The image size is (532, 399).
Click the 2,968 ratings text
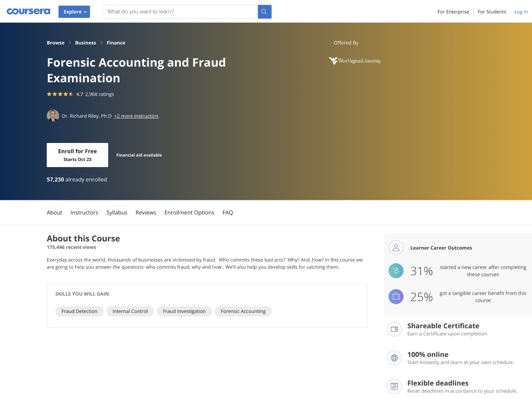pos(100,94)
